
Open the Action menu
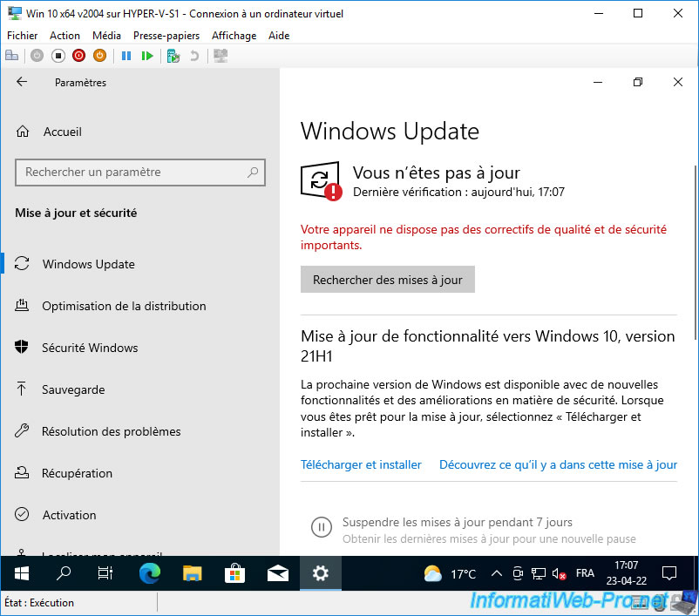tap(65, 36)
